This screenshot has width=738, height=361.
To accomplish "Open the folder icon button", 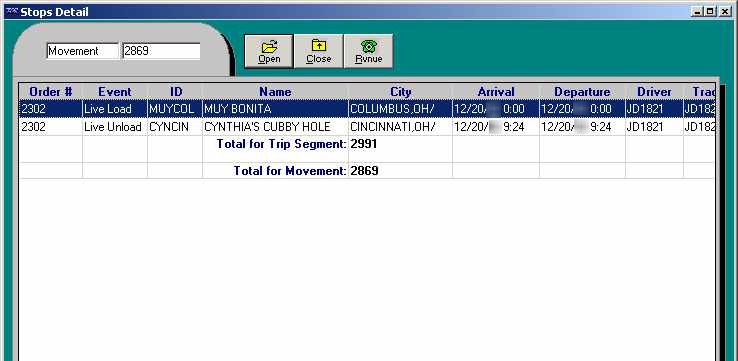I will [x=269, y=51].
